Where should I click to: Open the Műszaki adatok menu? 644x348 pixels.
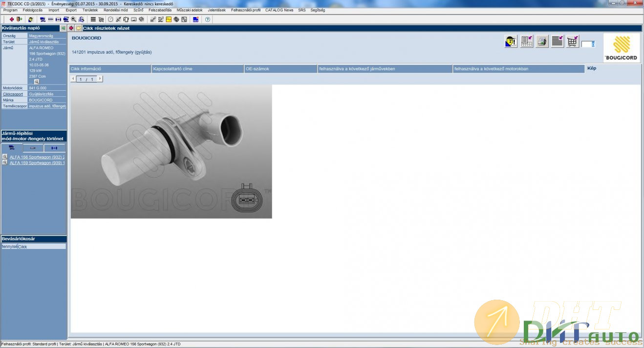pyautogui.click(x=190, y=10)
